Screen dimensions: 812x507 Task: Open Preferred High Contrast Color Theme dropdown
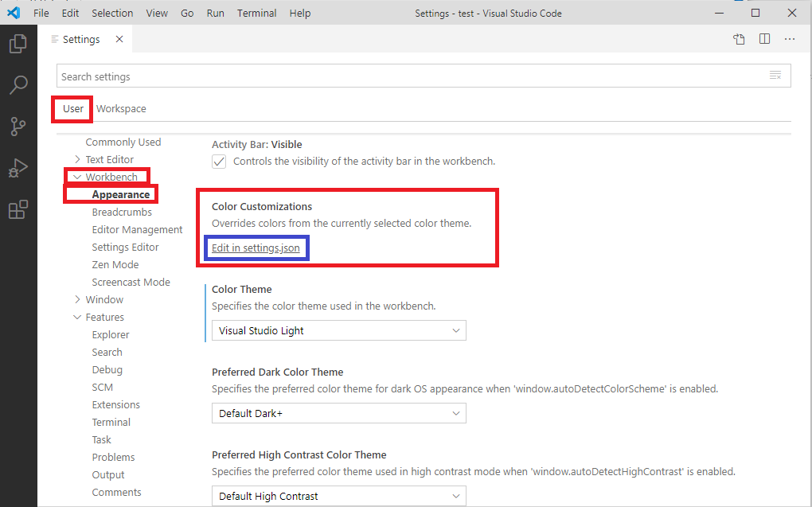(338, 496)
